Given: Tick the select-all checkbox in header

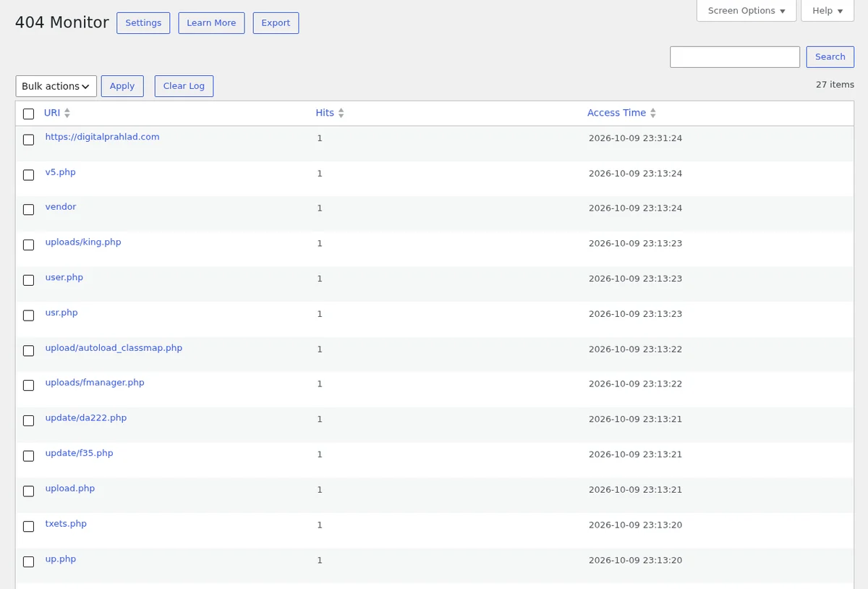Looking at the screenshot, I should click(x=28, y=114).
